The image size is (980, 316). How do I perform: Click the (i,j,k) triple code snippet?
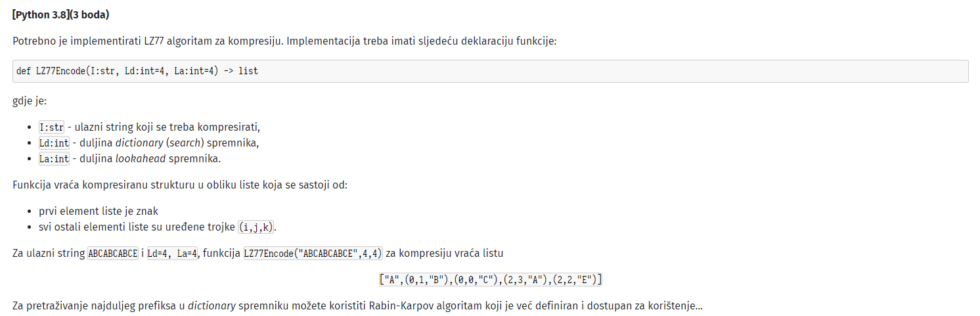click(257, 227)
